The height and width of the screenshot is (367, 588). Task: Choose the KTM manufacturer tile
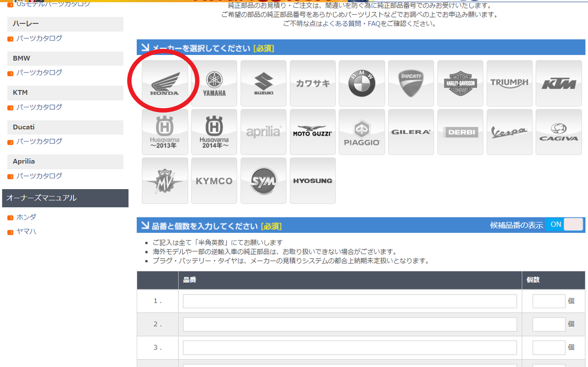[559, 83]
